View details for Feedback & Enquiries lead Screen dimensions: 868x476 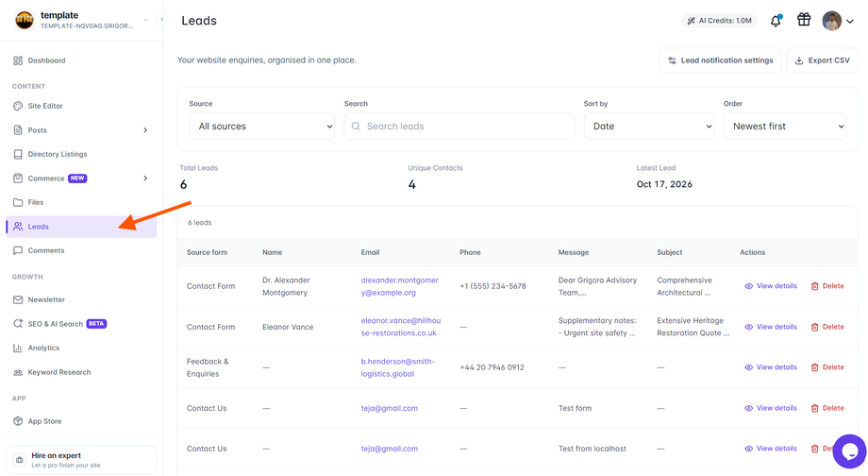click(x=771, y=367)
